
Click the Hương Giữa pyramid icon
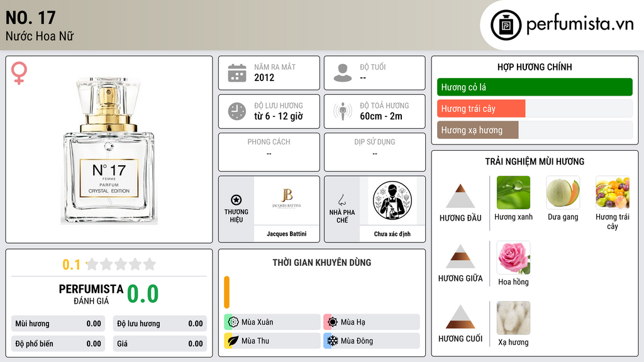pos(460,256)
